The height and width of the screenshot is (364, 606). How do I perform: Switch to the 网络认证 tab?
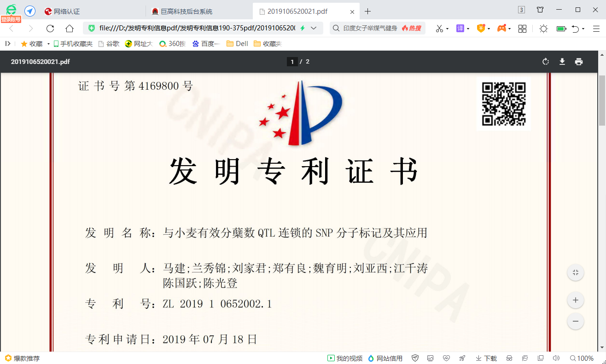point(67,12)
